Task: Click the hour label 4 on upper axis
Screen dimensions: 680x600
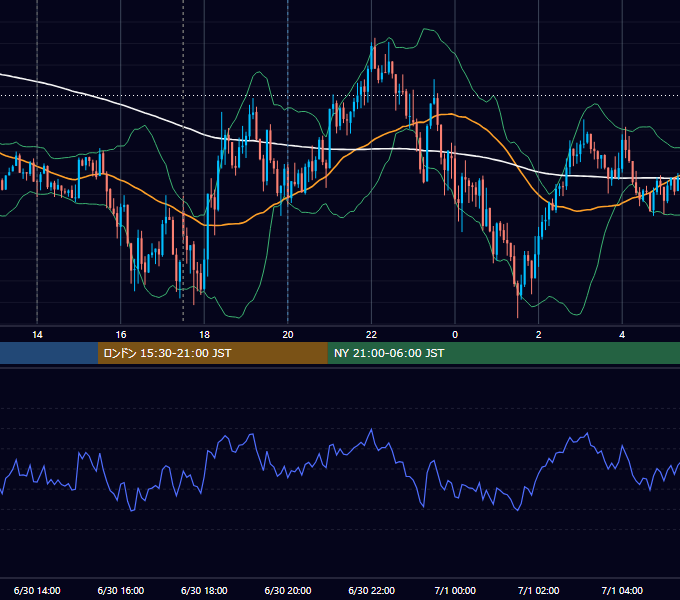Action: 622,335
